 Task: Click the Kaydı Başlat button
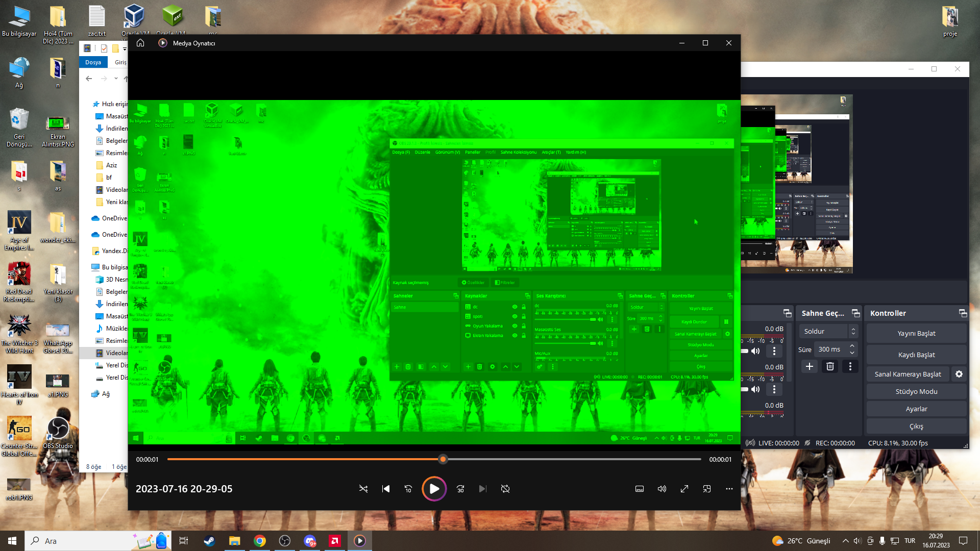click(916, 355)
